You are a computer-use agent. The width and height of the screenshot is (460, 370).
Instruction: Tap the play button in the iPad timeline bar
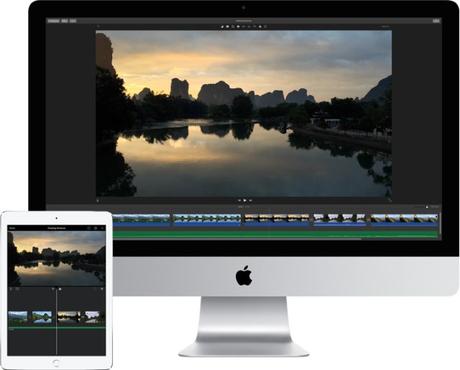[60, 289]
